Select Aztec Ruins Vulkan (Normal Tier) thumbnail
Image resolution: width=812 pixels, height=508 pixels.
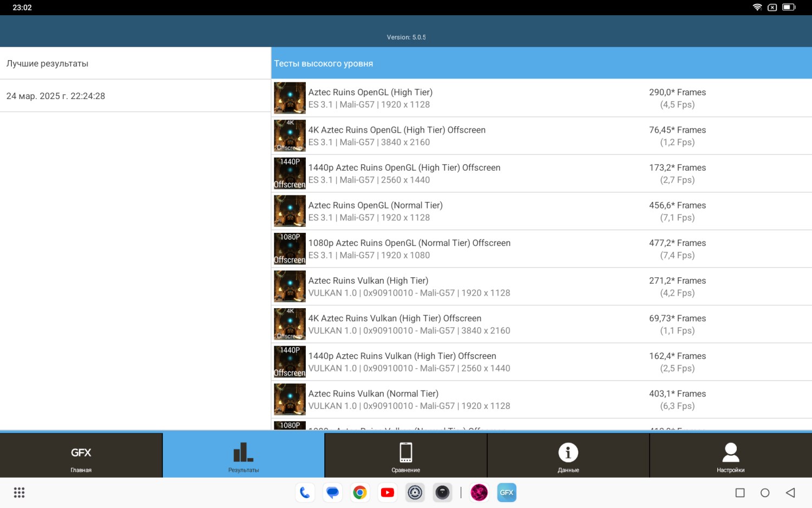pos(290,399)
